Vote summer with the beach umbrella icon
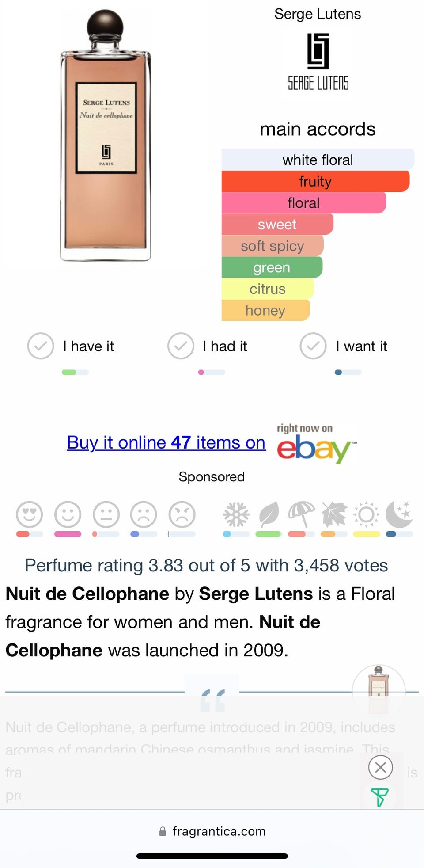This screenshot has height=868, width=424. (301, 514)
